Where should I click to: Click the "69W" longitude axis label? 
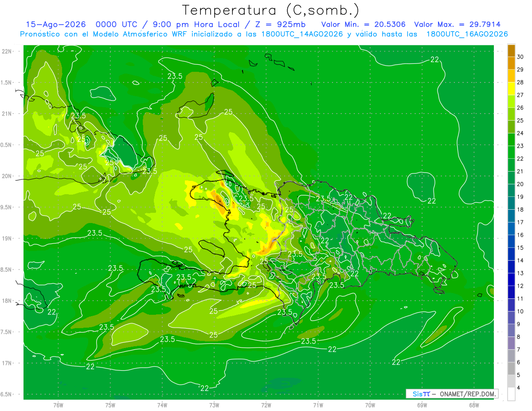[x=422, y=405]
